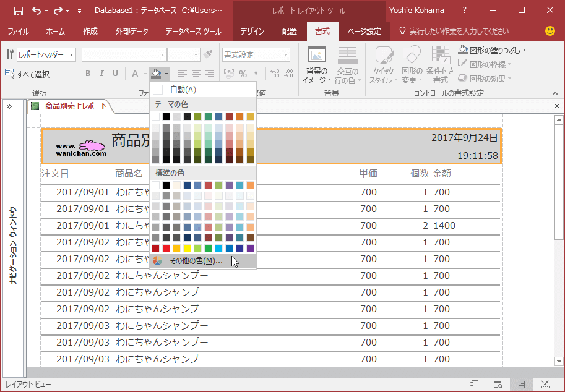Screen dimensions: 565x392
Task: Select 自動(A) automatic color option
Action: point(183,90)
